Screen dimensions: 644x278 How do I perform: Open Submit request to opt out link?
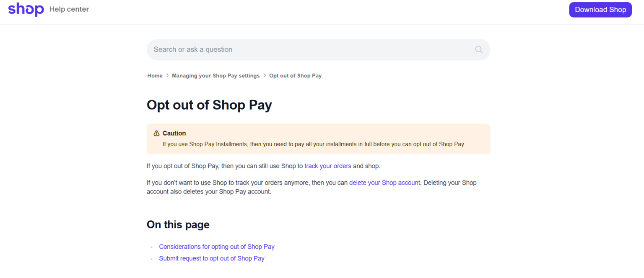click(x=211, y=258)
